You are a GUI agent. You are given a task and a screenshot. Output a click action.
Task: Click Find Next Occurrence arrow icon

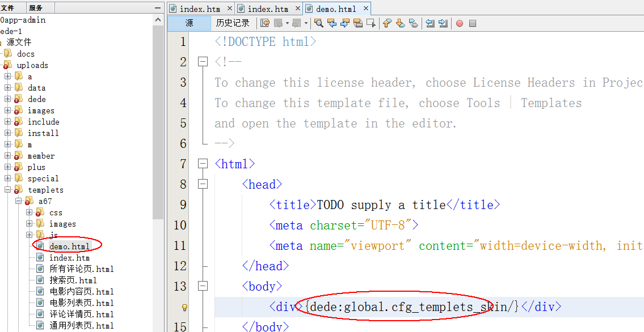point(345,23)
